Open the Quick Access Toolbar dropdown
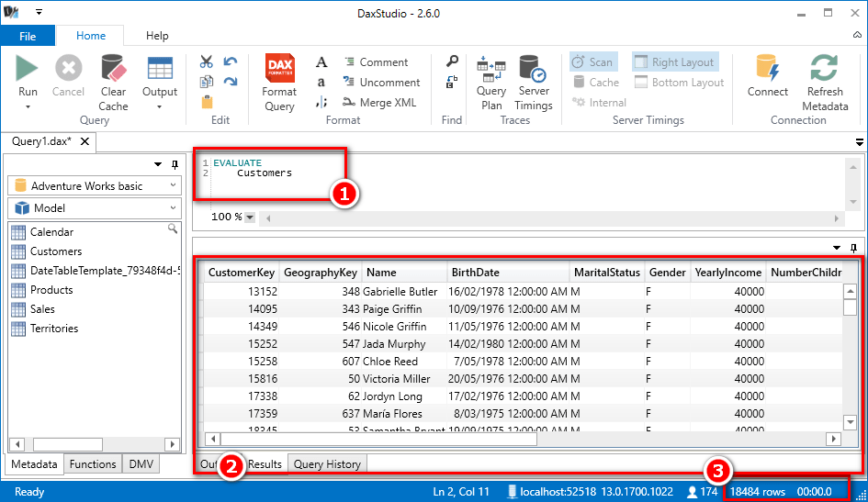 tap(39, 12)
